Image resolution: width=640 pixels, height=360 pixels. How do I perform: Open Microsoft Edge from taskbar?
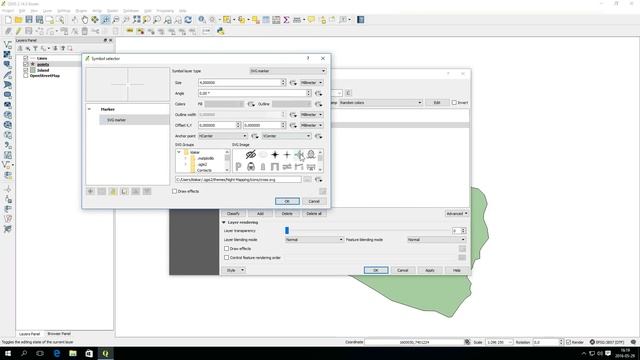(x=57, y=353)
